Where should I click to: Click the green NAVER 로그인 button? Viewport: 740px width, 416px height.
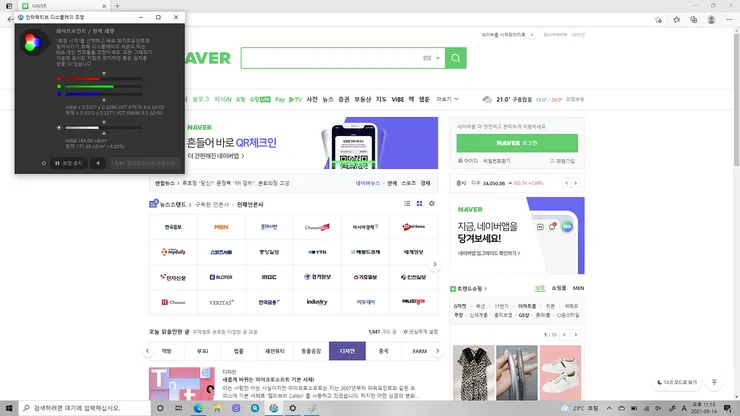pyautogui.click(x=517, y=143)
